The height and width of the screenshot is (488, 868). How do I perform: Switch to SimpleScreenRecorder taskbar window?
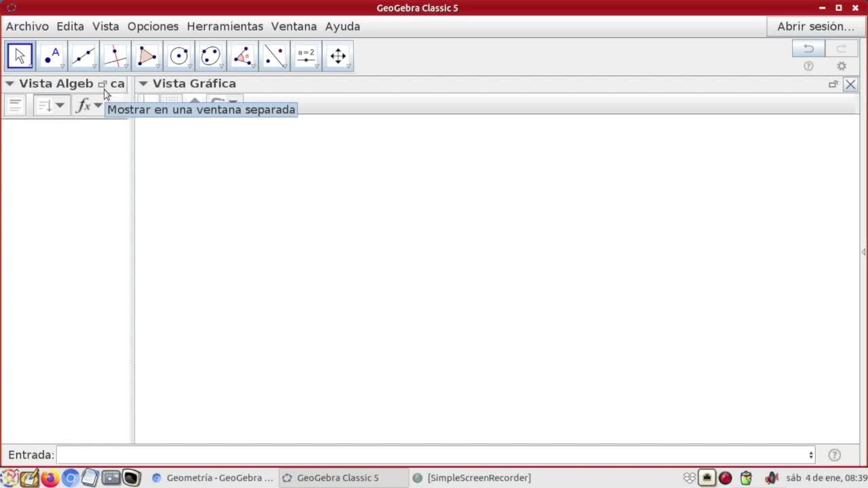point(472,478)
